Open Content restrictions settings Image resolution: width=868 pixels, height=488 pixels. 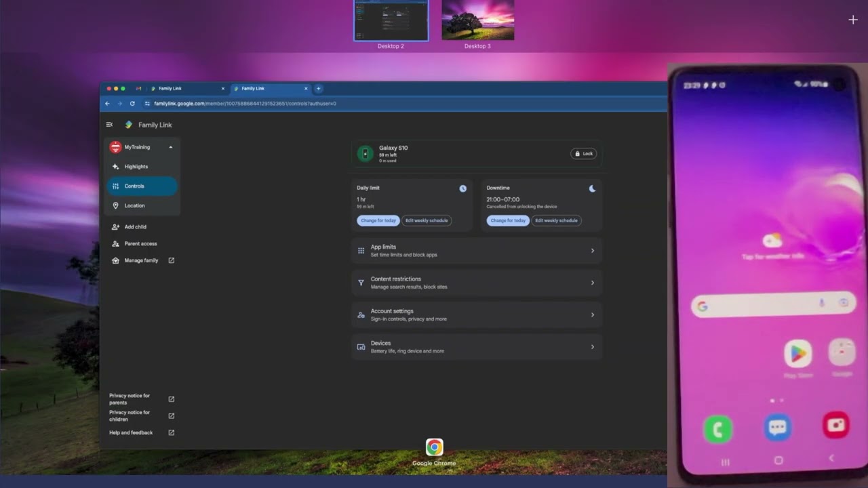(x=477, y=283)
